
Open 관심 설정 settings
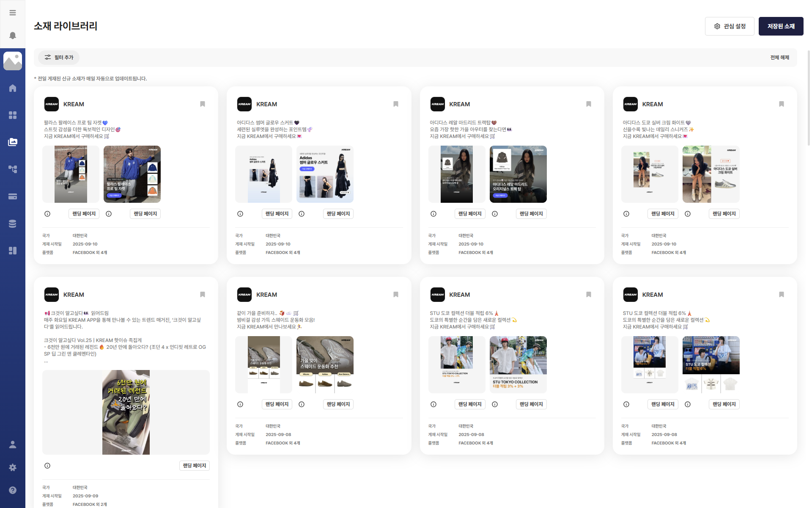730,26
